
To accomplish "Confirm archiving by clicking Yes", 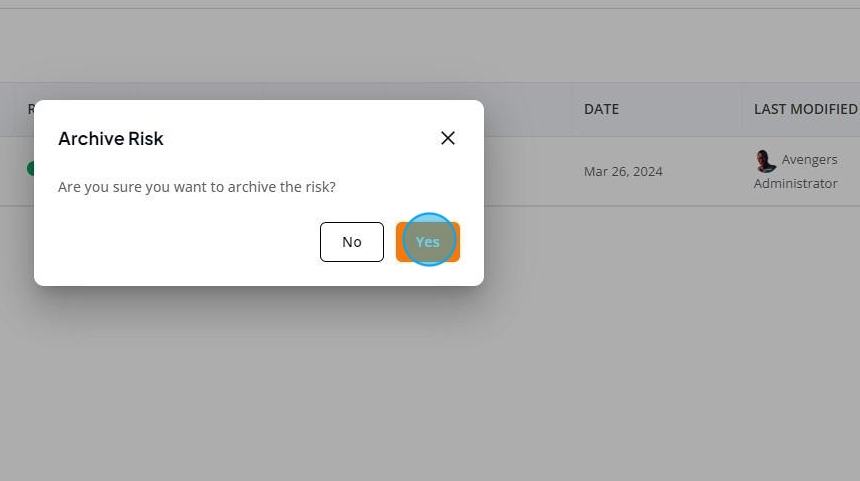I will (428, 242).
